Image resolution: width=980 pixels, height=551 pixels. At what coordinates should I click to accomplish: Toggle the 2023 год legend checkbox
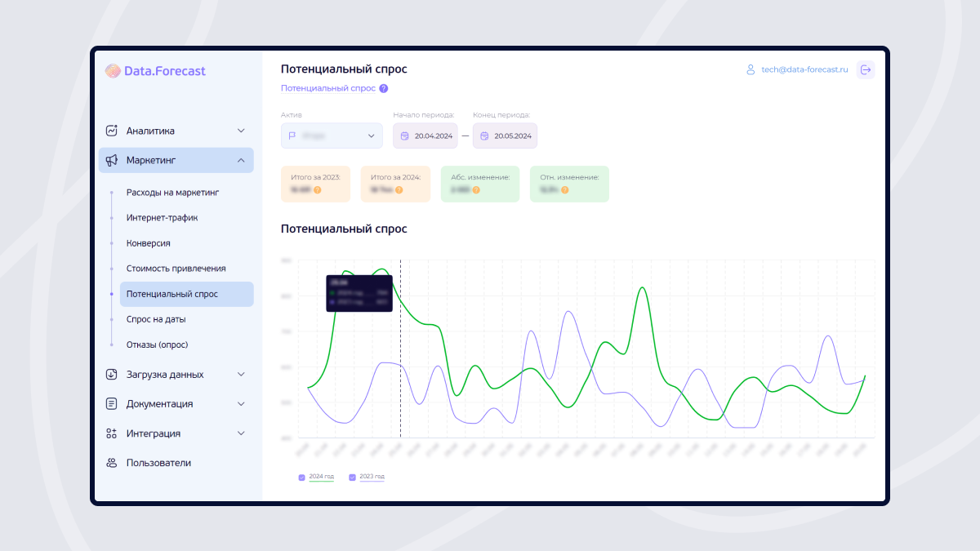(353, 477)
